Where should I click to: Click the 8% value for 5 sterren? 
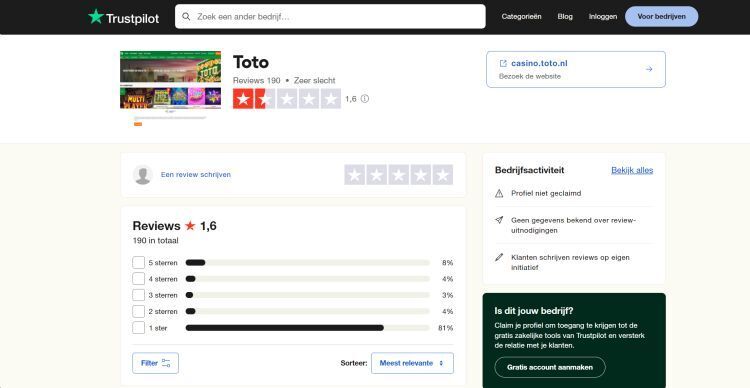(x=447, y=263)
